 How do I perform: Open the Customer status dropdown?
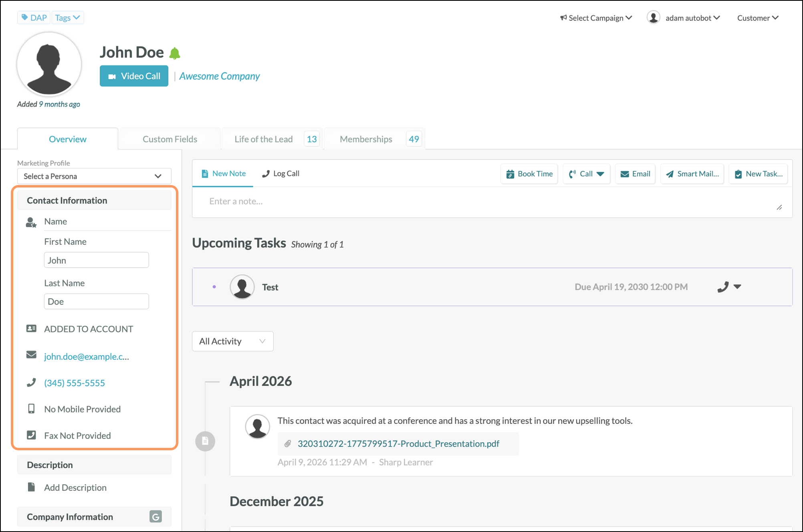coord(758,18)
